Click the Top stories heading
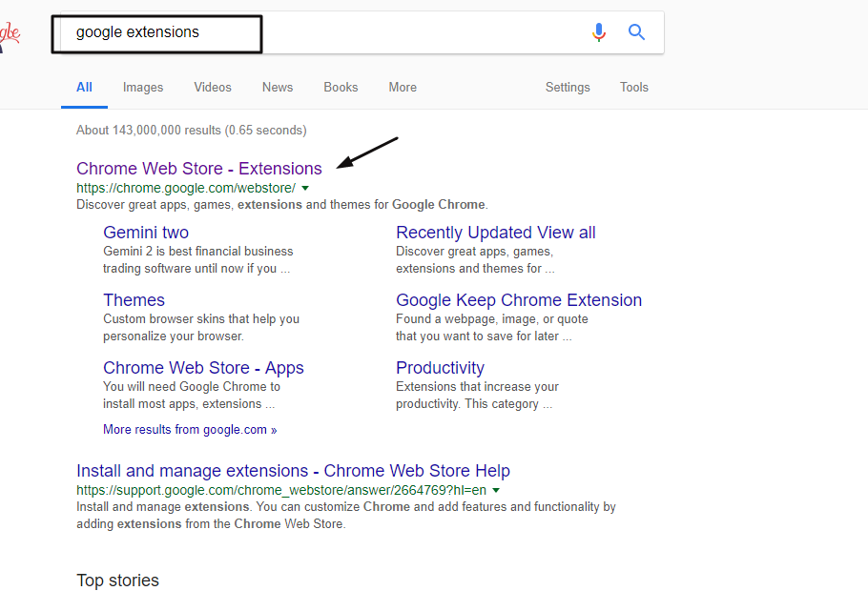868x591 pixels. [x=117, y=580]
